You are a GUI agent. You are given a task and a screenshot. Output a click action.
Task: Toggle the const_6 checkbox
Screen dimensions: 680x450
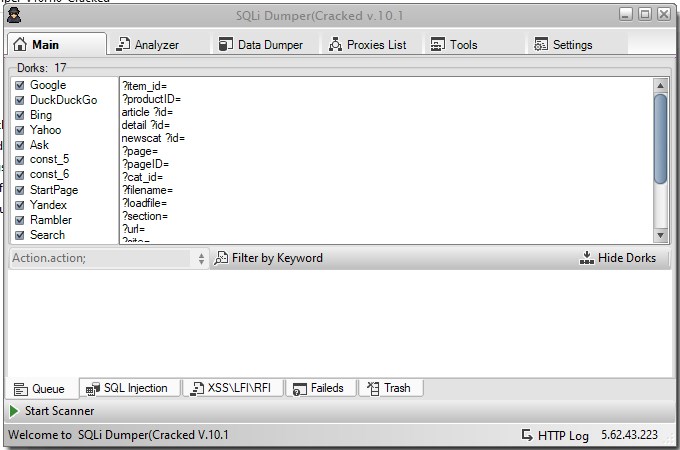pos(20,175)
